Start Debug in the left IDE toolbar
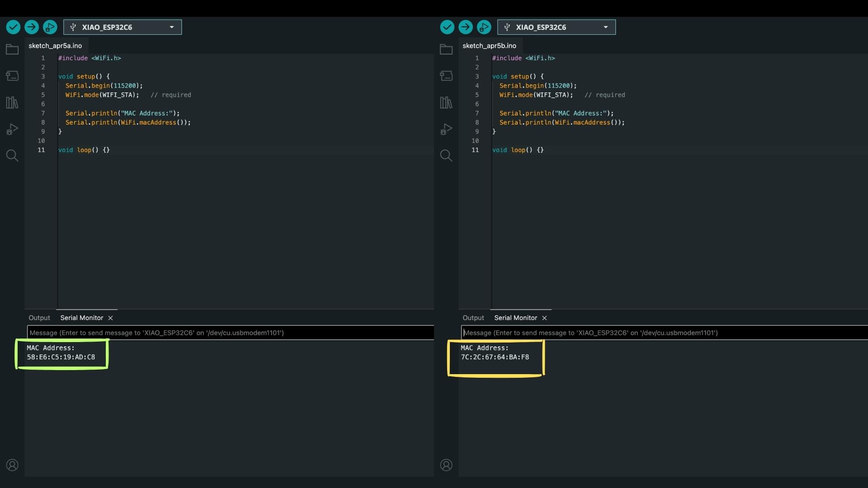Image resolution: width=868 pixels, height=488 pixels. pos(50,27)
